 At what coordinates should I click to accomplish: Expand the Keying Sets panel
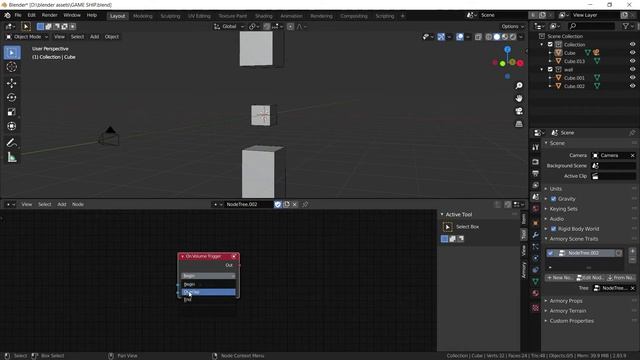click(x=563, y=209)
